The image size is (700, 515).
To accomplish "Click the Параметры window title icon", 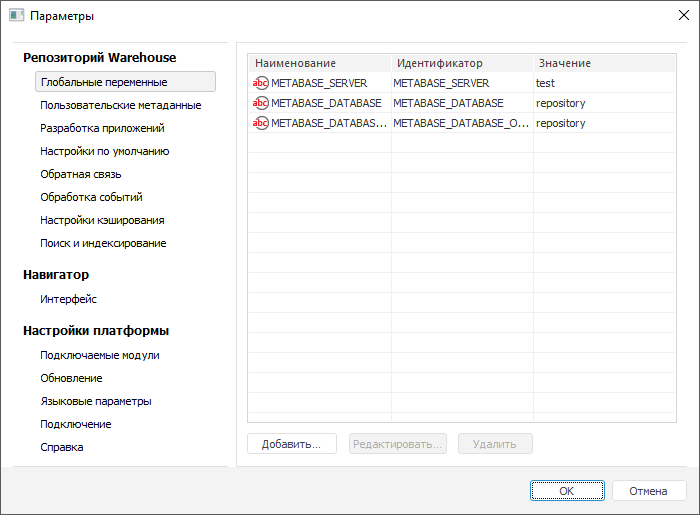I will click(x=16, y=16).
